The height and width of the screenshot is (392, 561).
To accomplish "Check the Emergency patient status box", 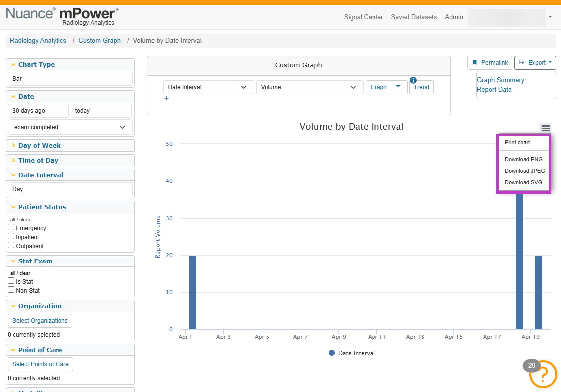I will pyautogui.click(x=11, y=227).
